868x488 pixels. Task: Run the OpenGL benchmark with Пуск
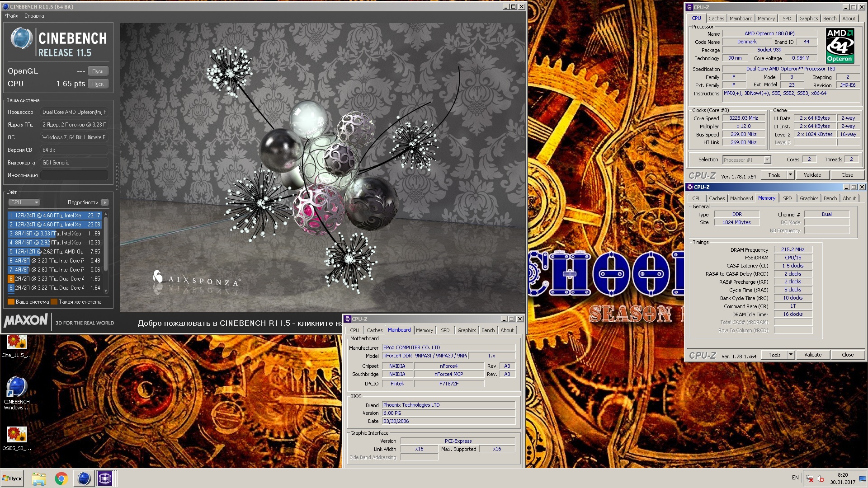tap(98, 71)
